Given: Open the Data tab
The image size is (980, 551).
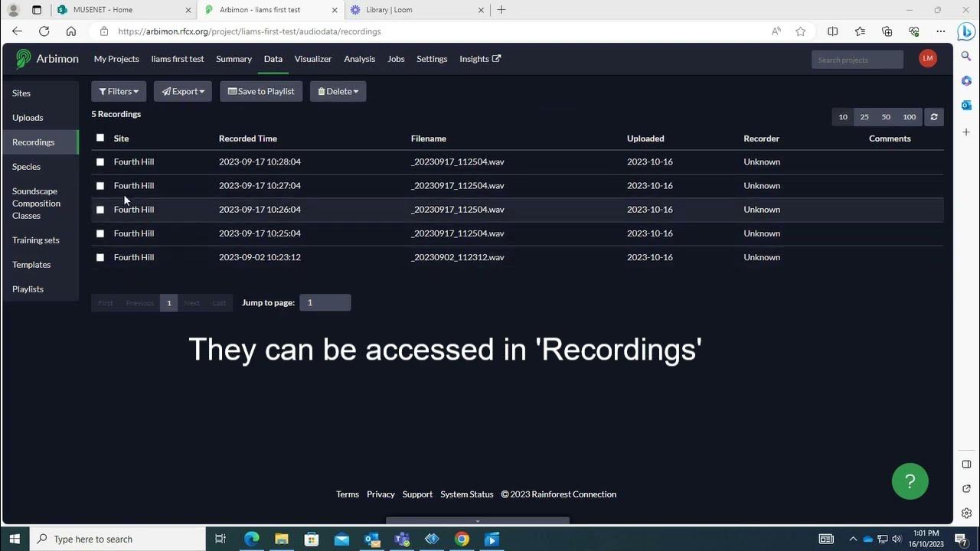Looking at the screenshot, I should 273,59.
